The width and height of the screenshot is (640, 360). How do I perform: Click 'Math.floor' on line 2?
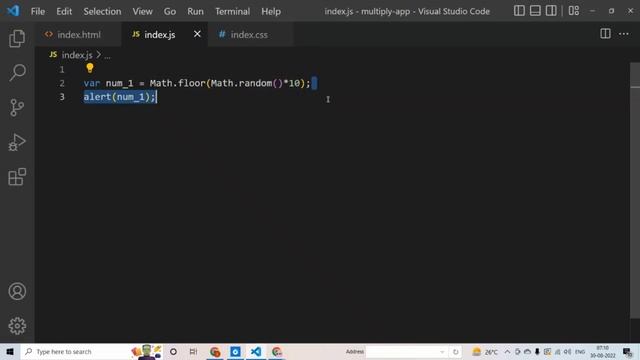pyautogui.click(x=177, y=83)
